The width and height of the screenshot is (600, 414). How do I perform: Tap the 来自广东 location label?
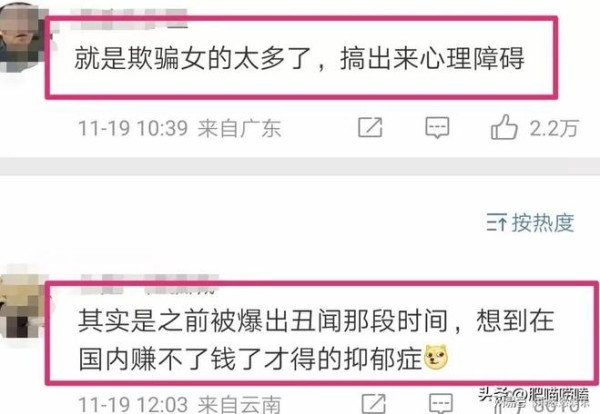[240, 128]
